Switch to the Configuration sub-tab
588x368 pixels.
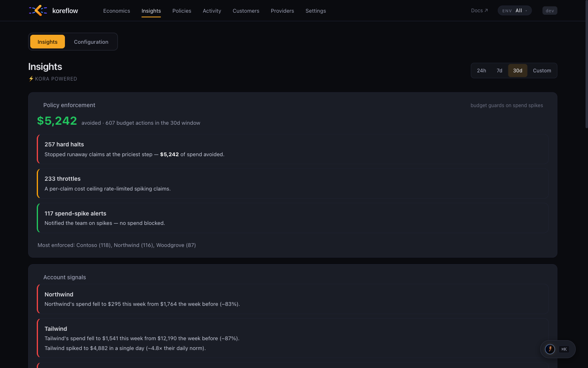coord(91,42)
